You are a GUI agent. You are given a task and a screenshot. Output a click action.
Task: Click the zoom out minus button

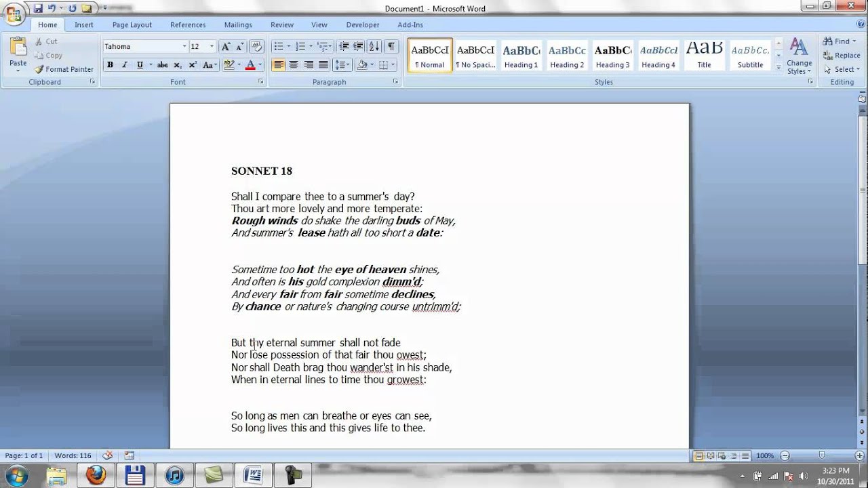(785, 456)
